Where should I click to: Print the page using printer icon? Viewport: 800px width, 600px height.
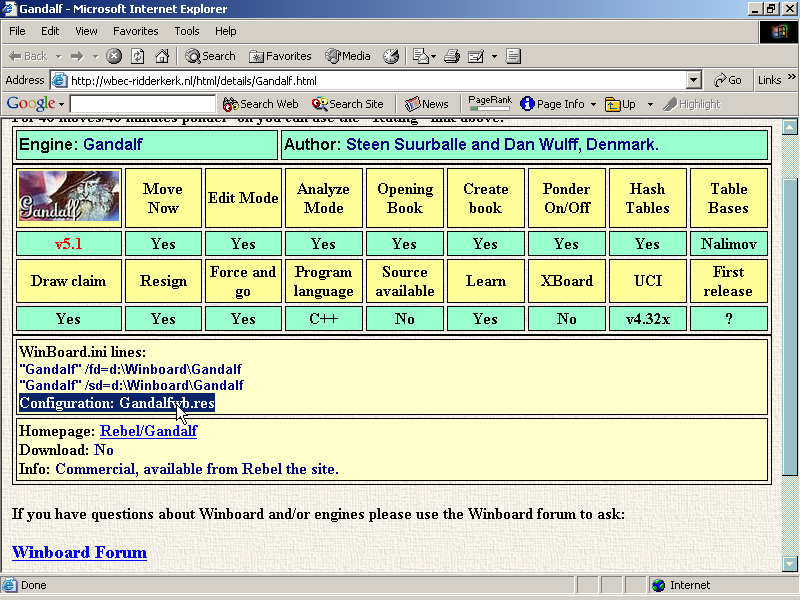(452, 56)
